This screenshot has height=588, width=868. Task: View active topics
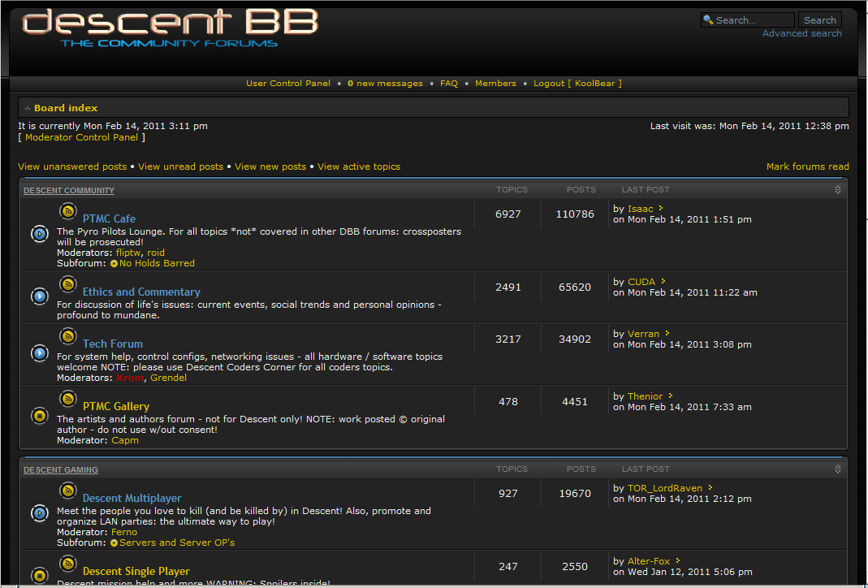[359, 166]
